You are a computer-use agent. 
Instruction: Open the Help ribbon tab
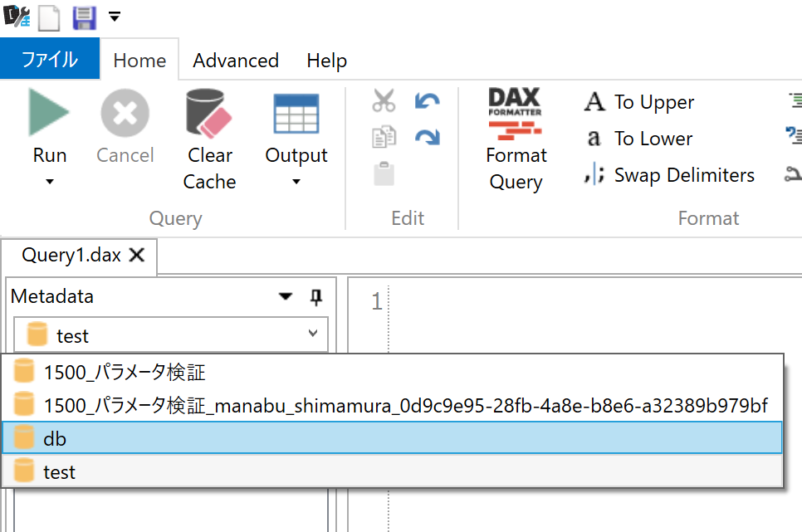326,61
